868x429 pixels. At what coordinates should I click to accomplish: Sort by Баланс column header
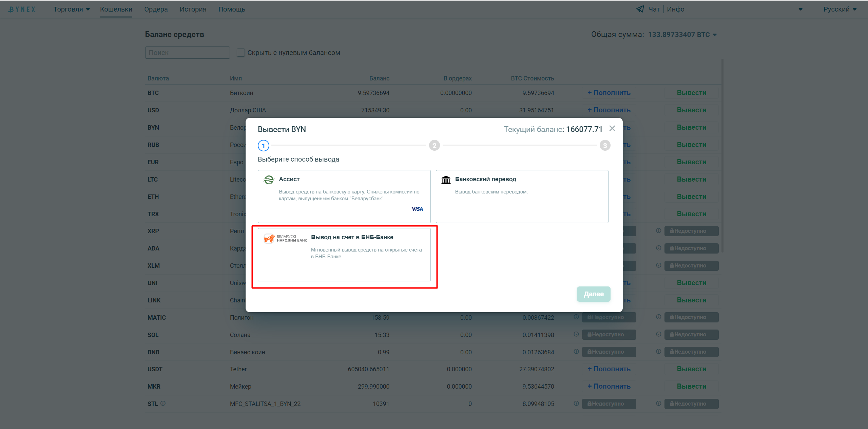pyautogui.click(x=379, y=78)
